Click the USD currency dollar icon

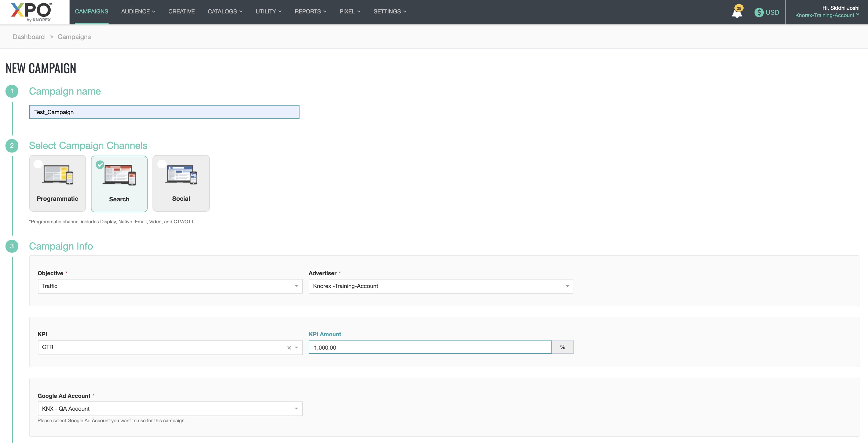coord(759,13)
